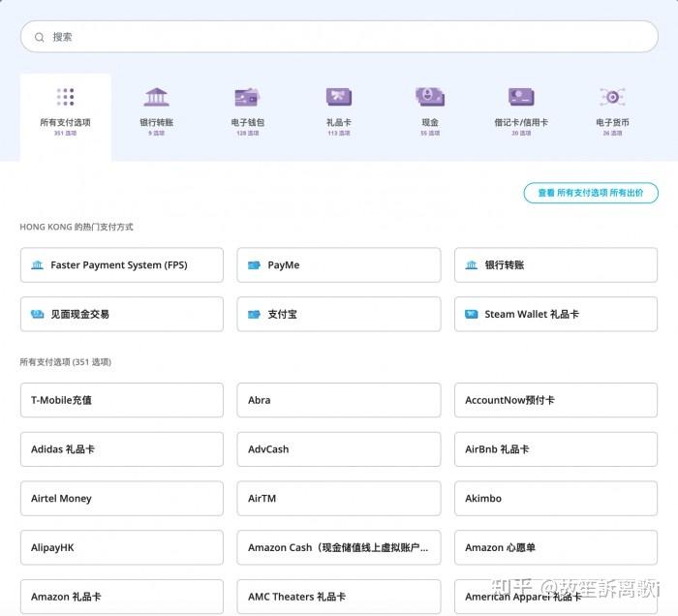Select the 礼品卡 gift card icon
678x616 pixels.
[339, 97]
